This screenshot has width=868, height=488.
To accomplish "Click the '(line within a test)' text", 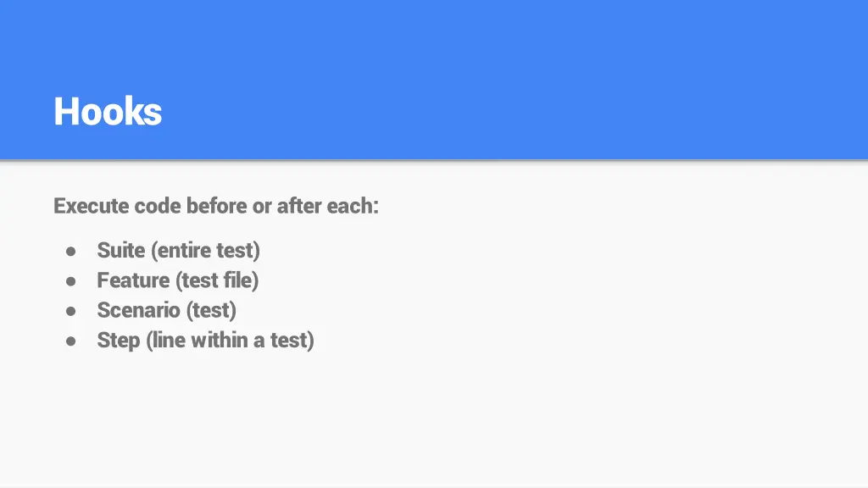I will (231, 341).
